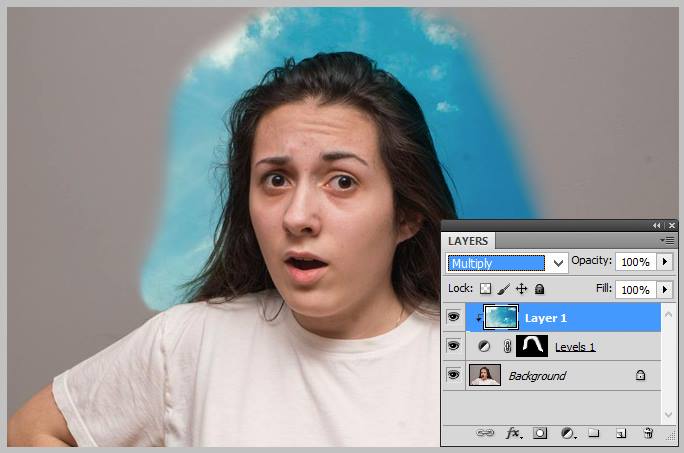Hide the Background layer

[453, 376]
